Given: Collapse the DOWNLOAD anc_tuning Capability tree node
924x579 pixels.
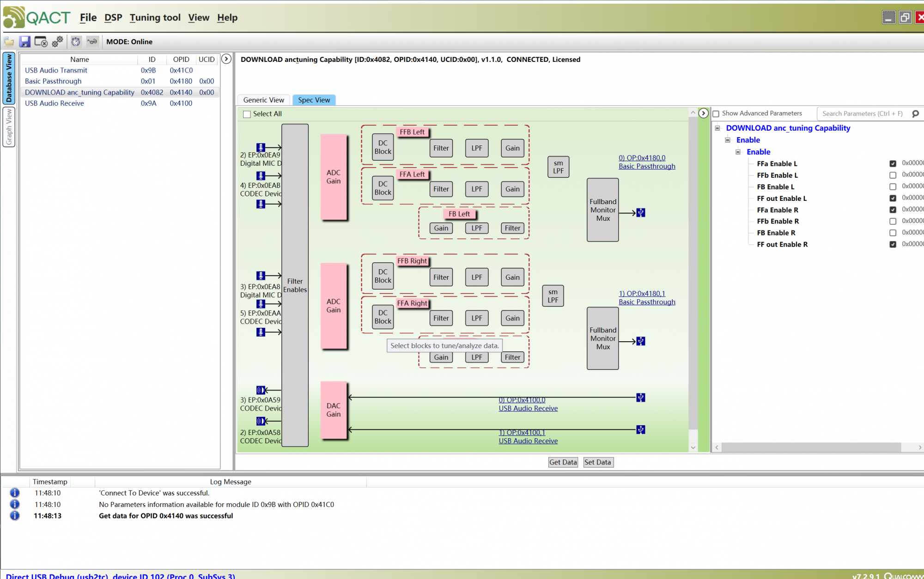Looking at the screenshot, I should coord(717,128).
